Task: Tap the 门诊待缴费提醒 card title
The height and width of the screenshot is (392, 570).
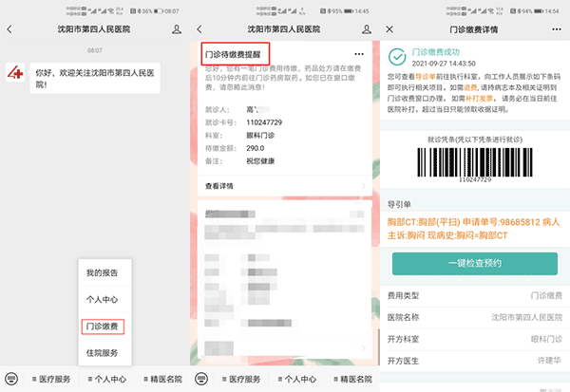Action: (x=233, y=54)
